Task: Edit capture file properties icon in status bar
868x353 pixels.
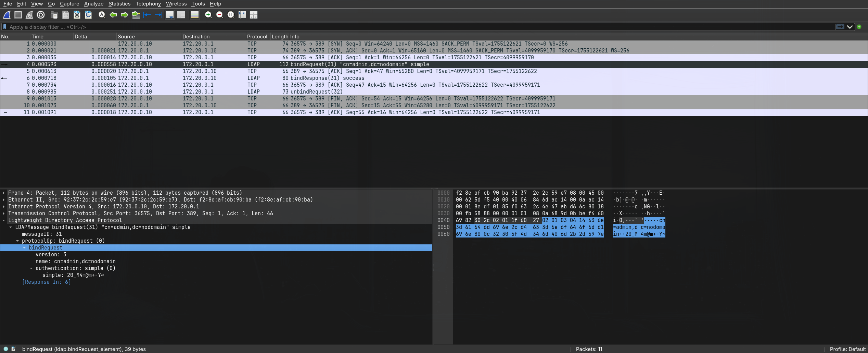Action: [x=13, y=349]
